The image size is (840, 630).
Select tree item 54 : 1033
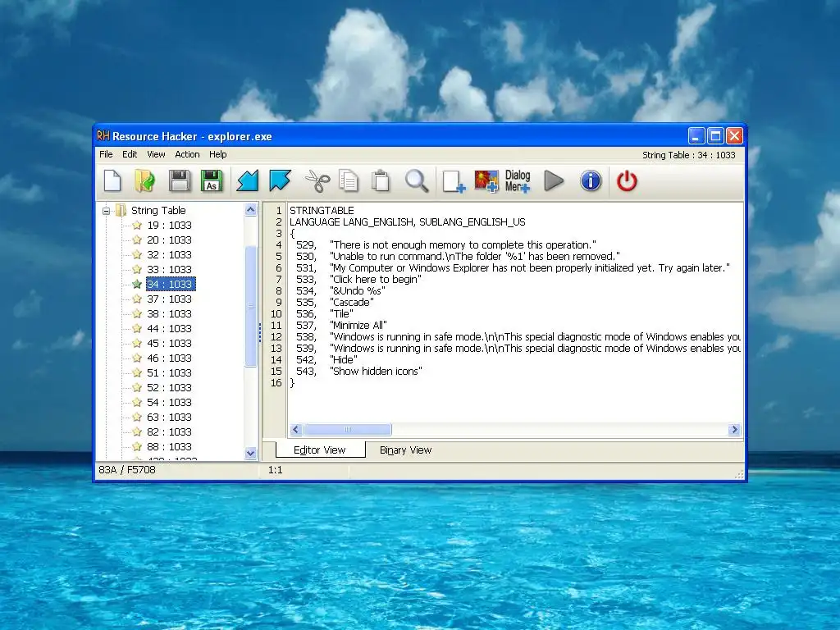point(169,402)
